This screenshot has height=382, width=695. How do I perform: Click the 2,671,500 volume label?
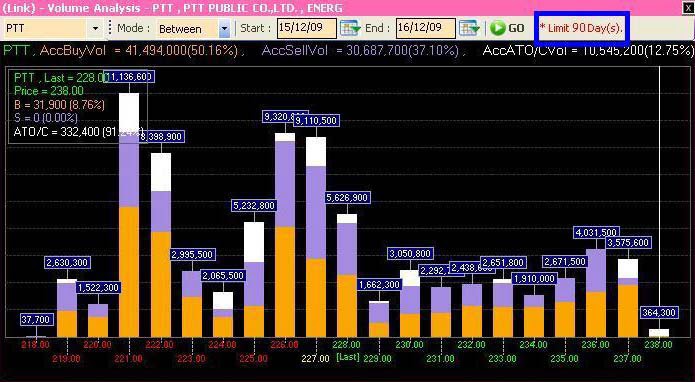tap(565, 262)
